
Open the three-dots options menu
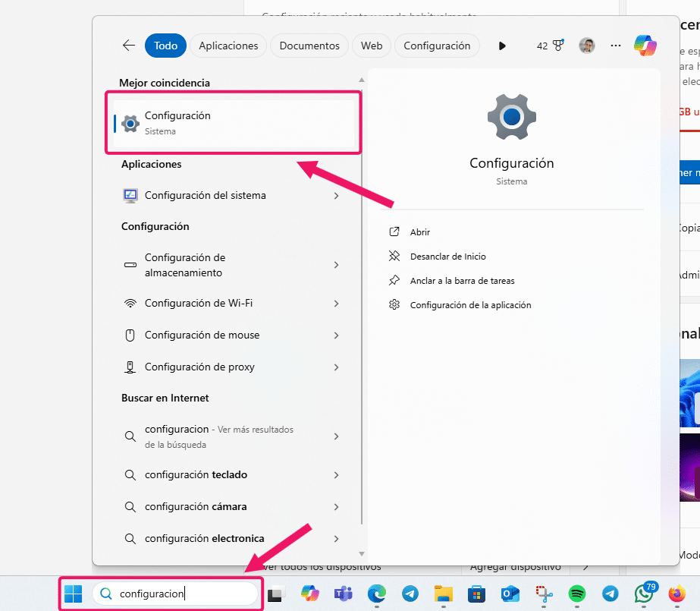click(x=616, y=46)
